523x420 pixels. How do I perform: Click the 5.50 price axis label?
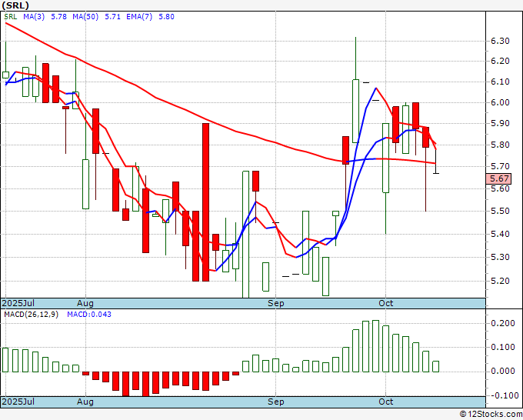coord(500,211)
